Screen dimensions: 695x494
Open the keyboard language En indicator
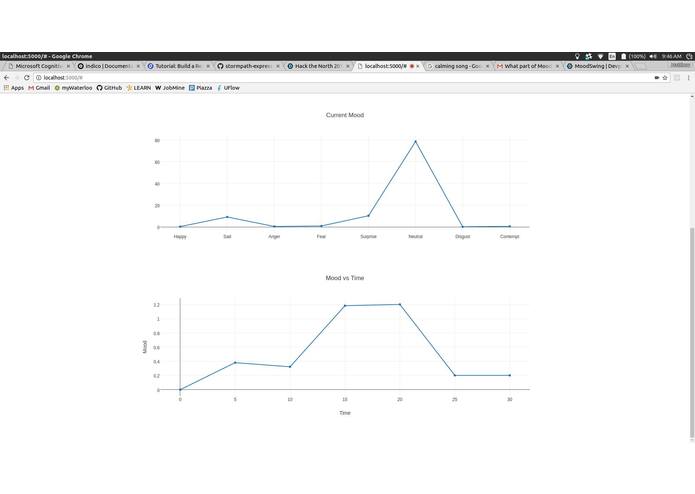pyautogui.click(x=612, y=56)
